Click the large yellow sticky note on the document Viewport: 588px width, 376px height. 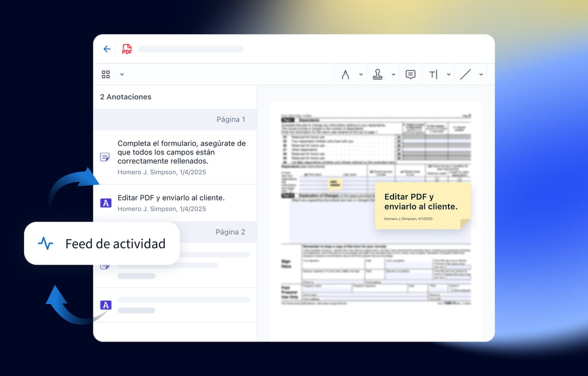[x=422, y=206]
